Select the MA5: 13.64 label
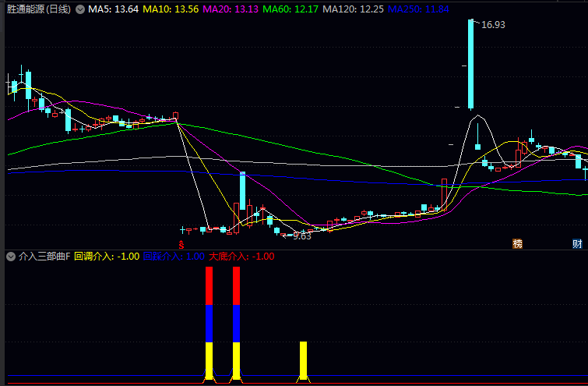Image resolution: width=588 pixels, height=386 pixels. pos(113,9)
